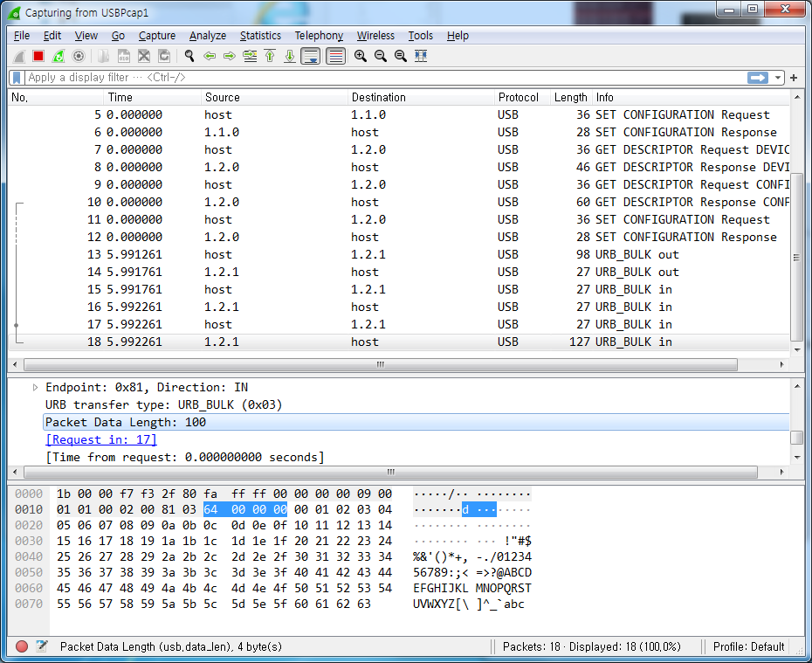
Task: Click the expert information red circle icon
Action: pos(22,646)
